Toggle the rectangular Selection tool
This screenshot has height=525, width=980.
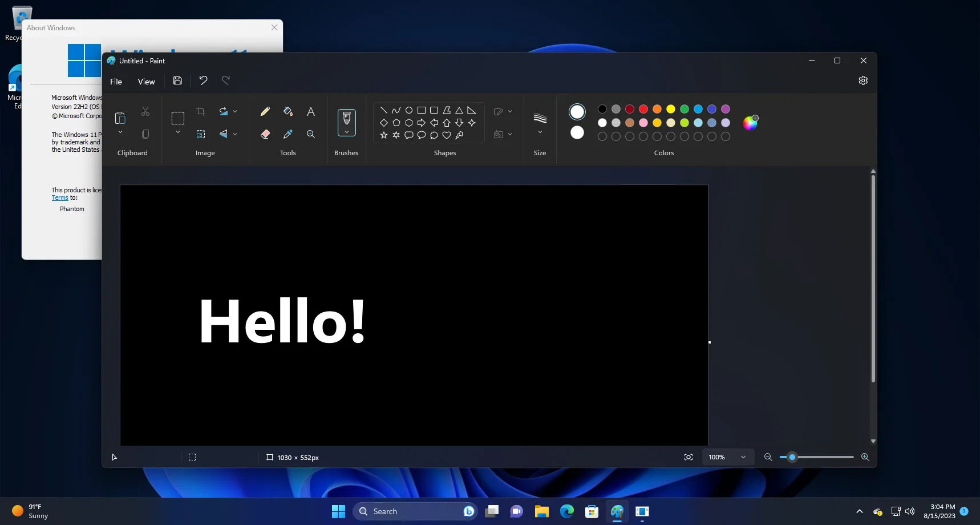178,118
